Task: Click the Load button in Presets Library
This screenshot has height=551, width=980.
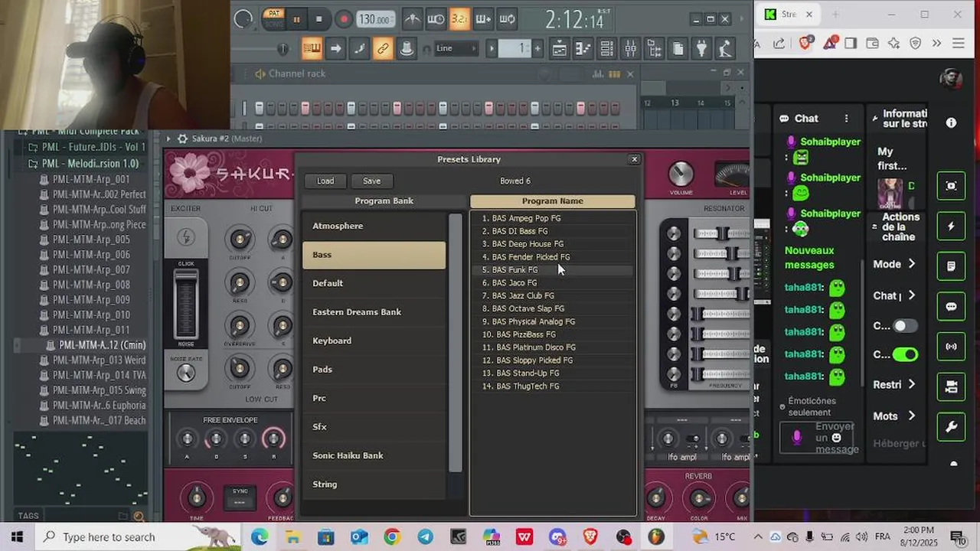Action: click(325, 181)
